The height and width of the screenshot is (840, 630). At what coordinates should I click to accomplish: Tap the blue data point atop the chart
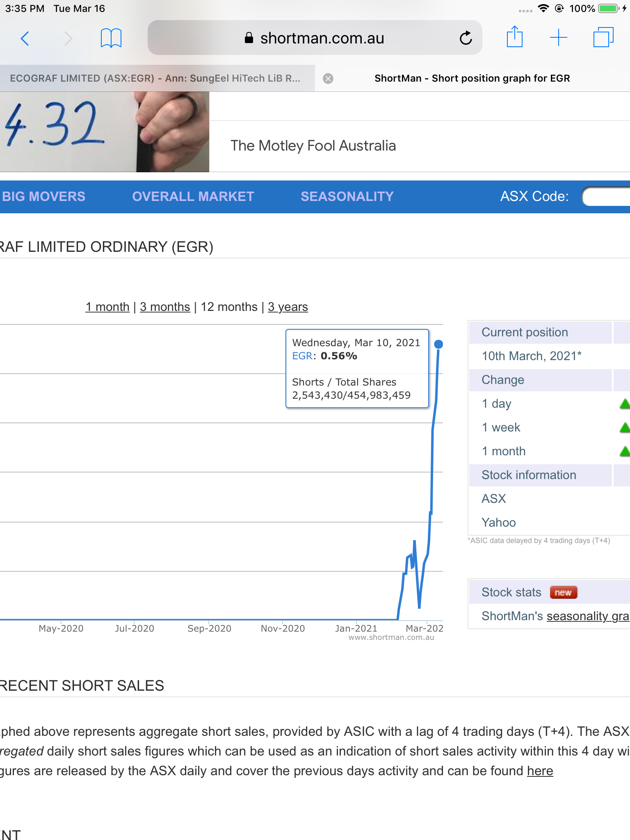(x=438, y=344)
